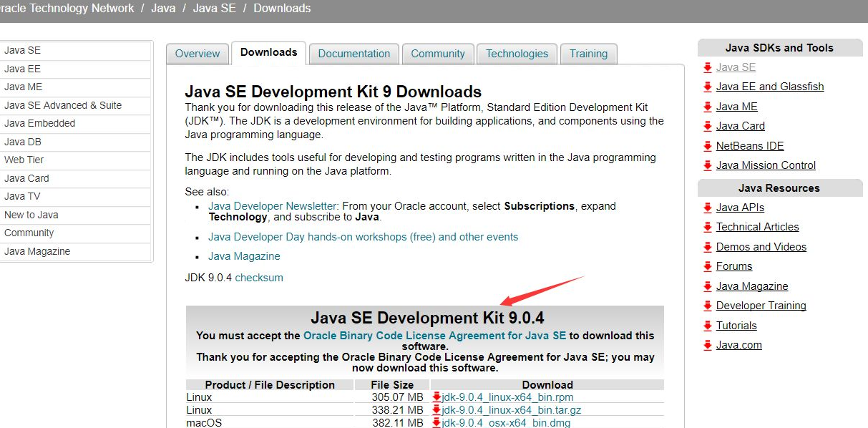Select the Downloads tab
868x428 pixels.
[x=269, y=53]
